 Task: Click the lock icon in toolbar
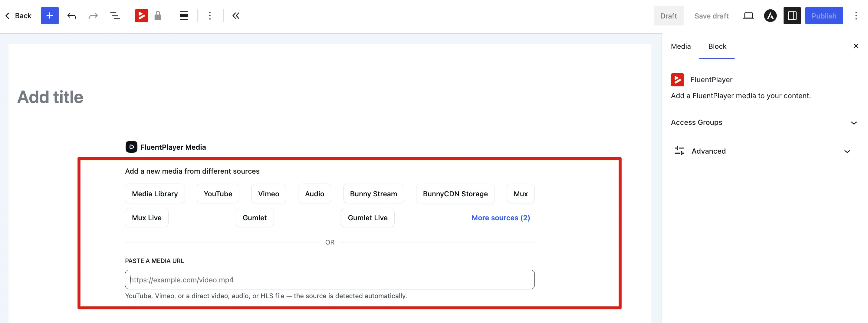click(158, 15)
